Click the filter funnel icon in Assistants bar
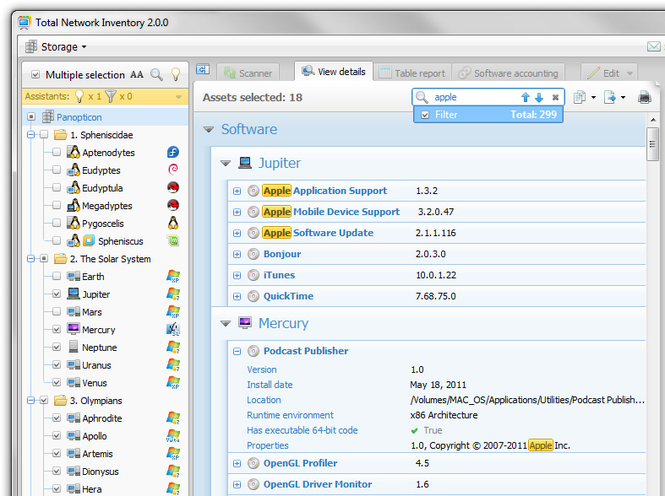The width and height of the screenshot is (665, 496). click(110, 96)
